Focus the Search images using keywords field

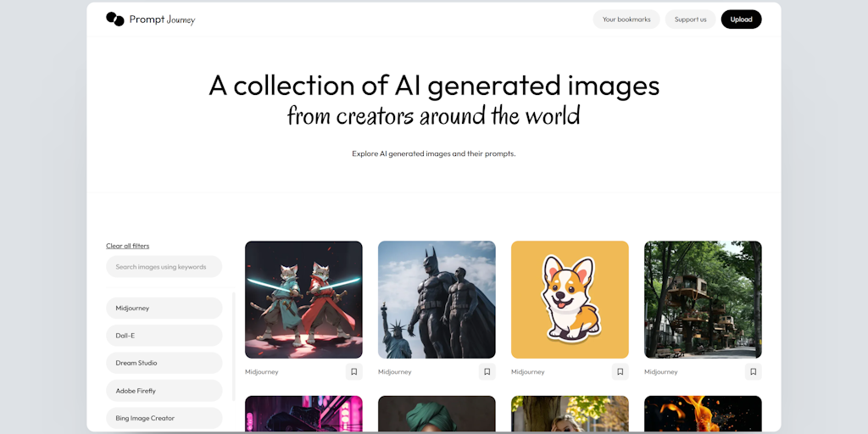[164, 267]
